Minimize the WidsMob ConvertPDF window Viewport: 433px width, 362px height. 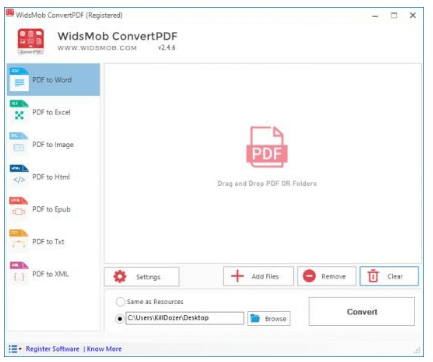(375, 16)
